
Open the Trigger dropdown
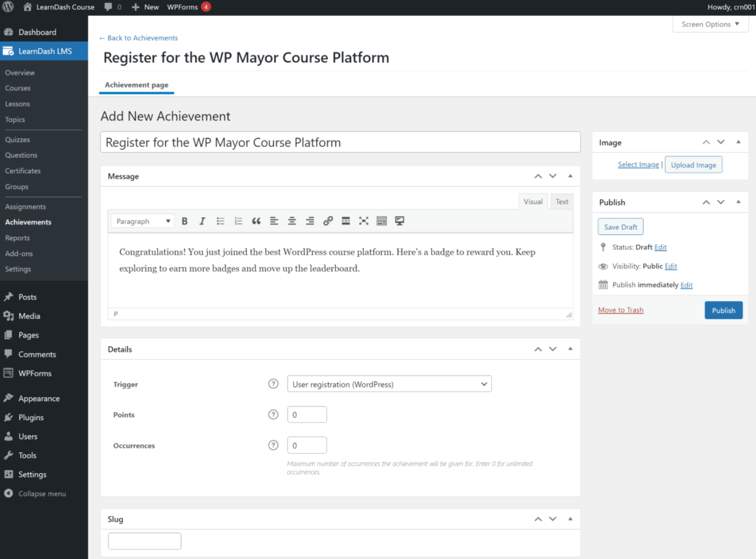click(389, 384)
